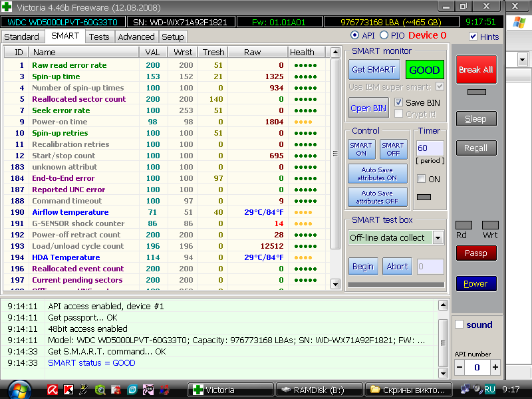532x399 pixels.
Task: Open the Скрины викто... folder taskbar button
Action: (x=408, y=390)
